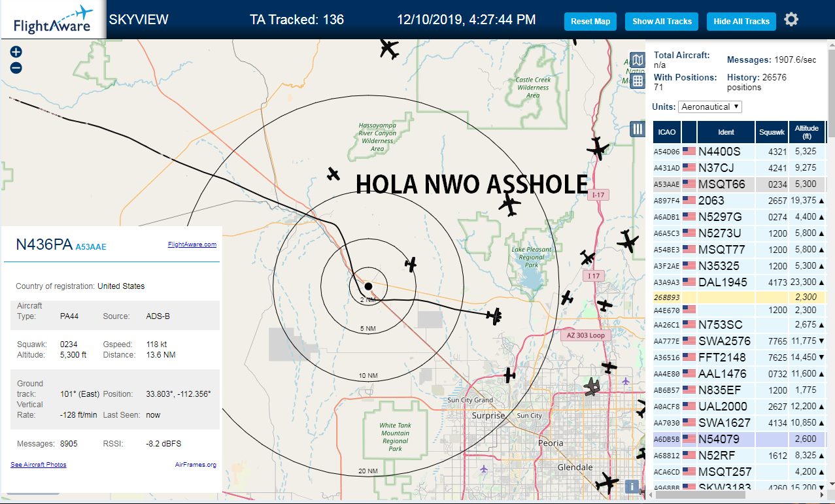Open the Units dropdown set to Aeronautical

tap(710, 107)
